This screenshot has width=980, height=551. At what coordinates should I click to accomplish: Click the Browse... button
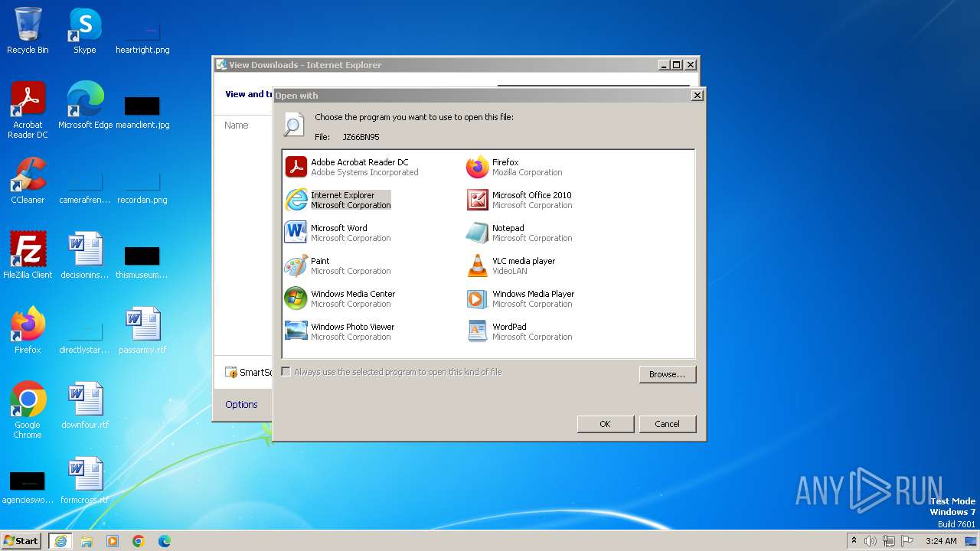[667, 374]
